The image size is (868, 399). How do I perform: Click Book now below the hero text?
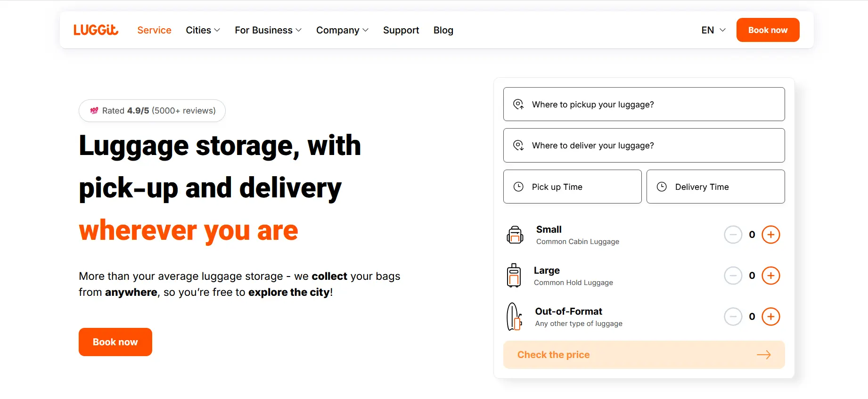point(115,342)
